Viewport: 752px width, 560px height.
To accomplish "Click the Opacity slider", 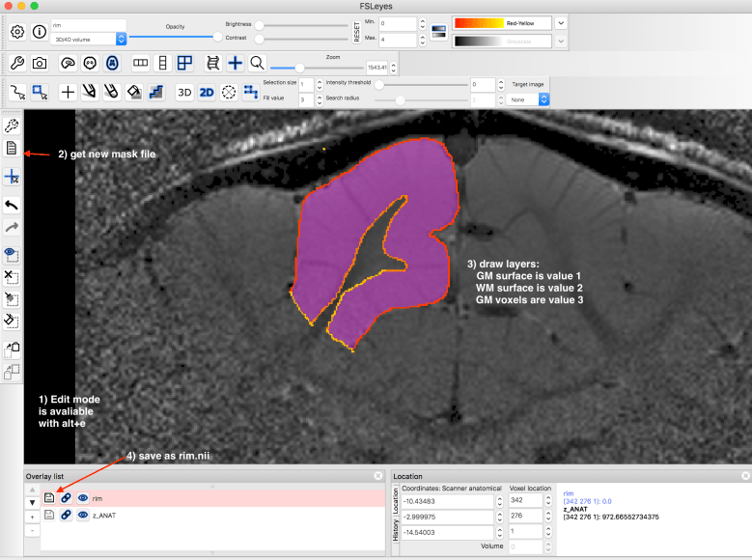I will pyautogui.click(x=174, y=37).
